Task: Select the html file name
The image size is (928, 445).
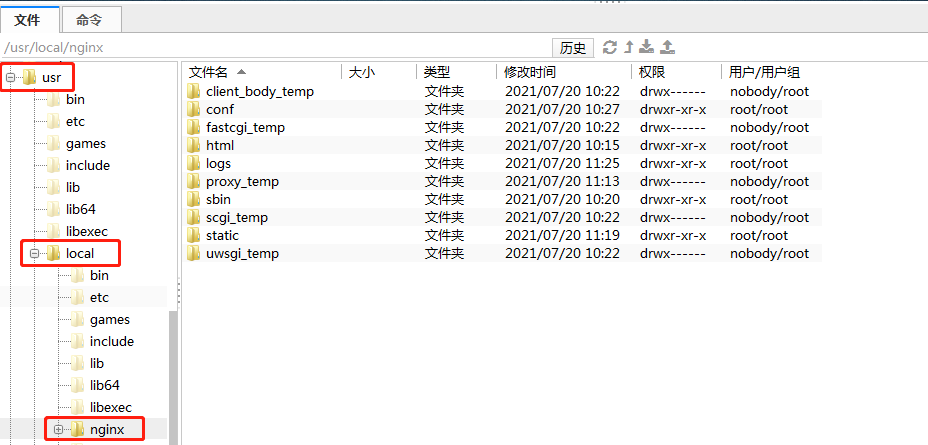Action: 220,146
